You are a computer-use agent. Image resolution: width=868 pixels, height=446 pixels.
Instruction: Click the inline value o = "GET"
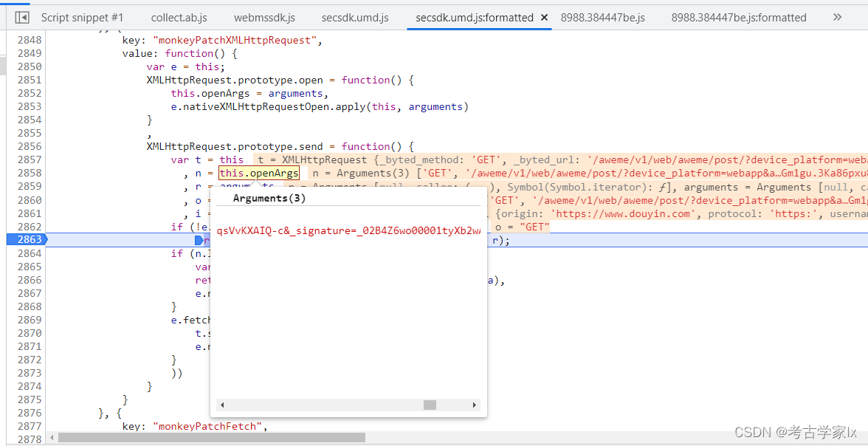coord(522,227)
